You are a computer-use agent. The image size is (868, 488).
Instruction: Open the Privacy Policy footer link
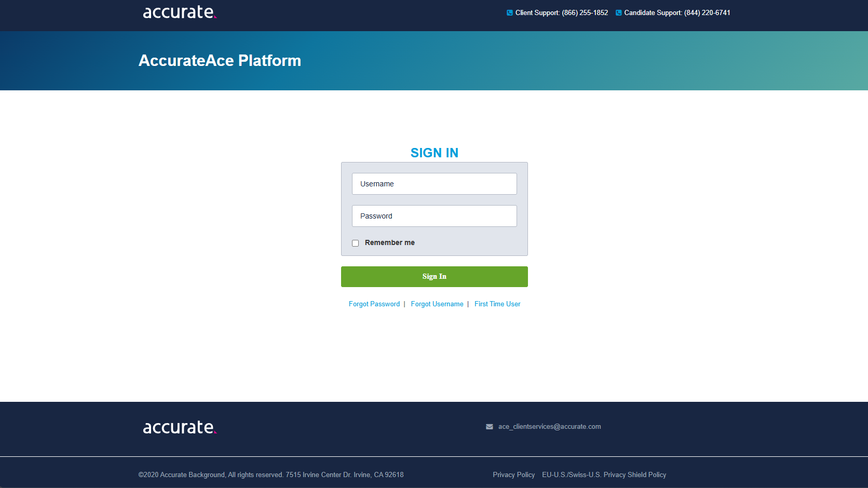[x=514, y=475]
